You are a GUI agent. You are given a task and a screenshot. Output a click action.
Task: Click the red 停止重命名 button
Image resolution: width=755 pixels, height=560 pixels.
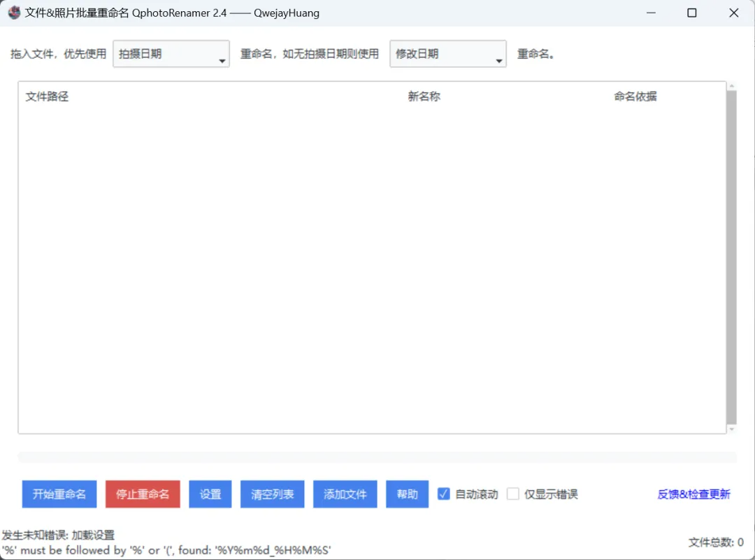coord(143,494)
